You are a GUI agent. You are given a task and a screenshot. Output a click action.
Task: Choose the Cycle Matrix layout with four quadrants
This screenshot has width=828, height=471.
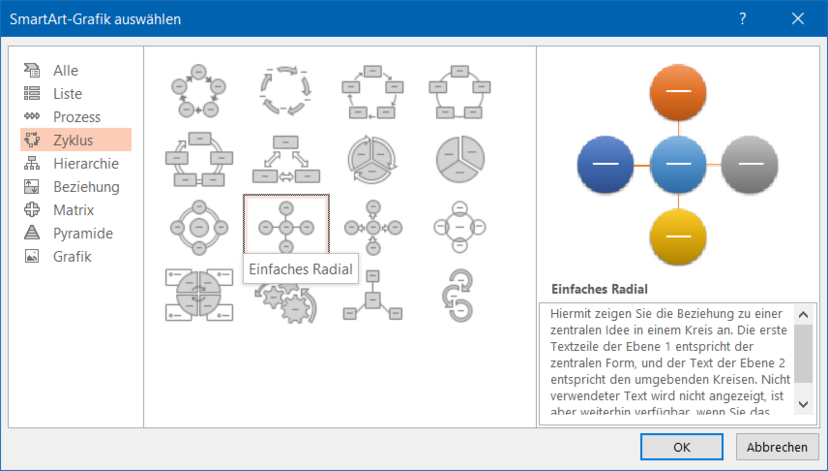pos(199,295)
